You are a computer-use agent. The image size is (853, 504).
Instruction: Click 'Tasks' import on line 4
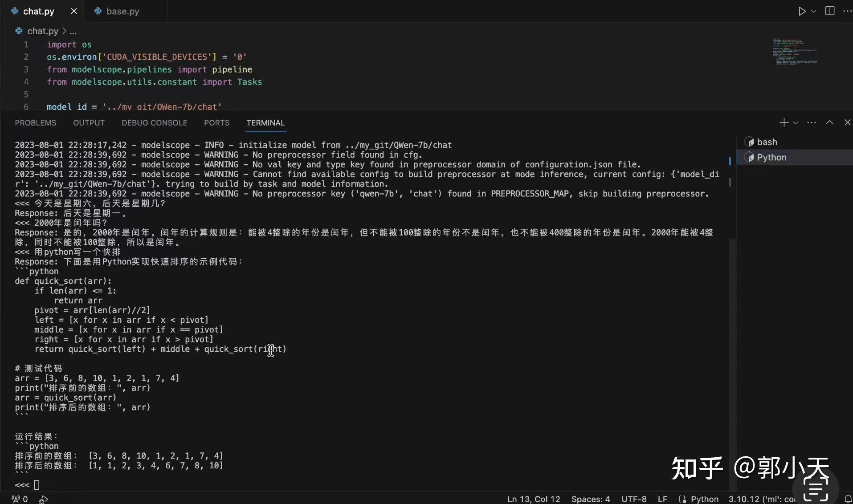(x=249, y=82)
